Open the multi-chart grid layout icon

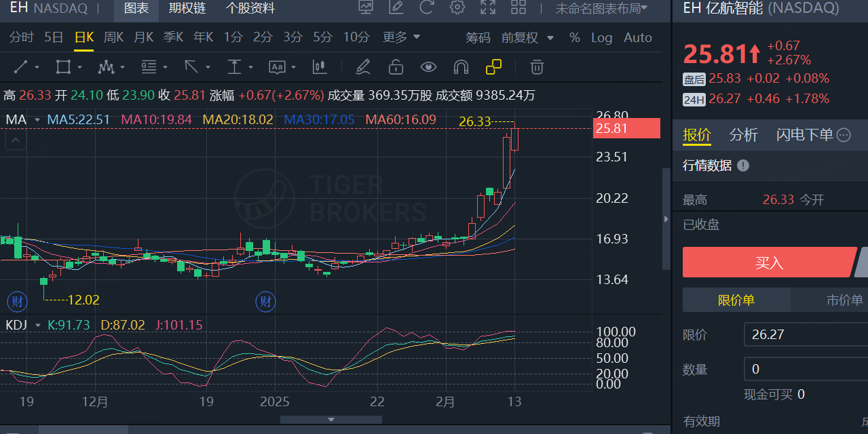point(518,8)
